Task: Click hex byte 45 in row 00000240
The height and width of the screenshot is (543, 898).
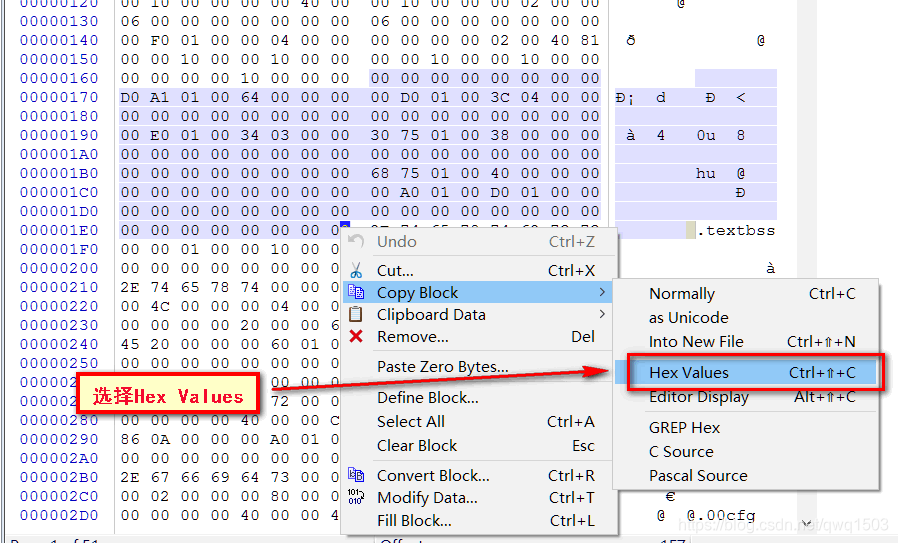Action: click(130, 344)
